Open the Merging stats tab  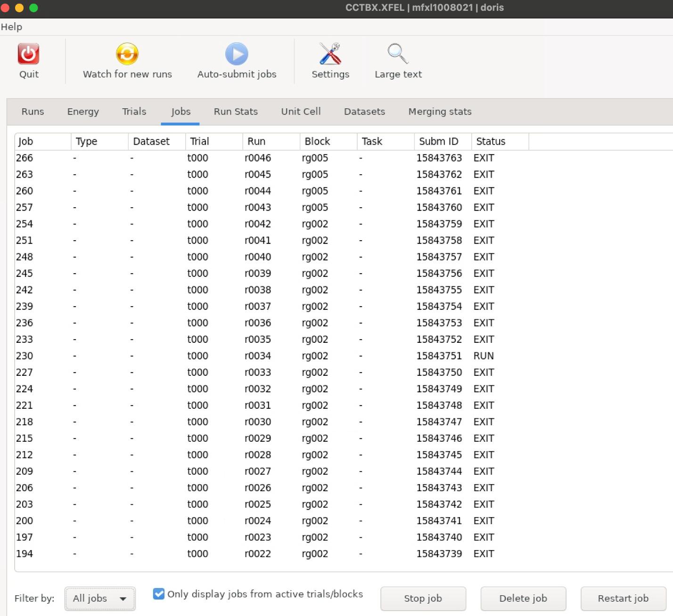[x=440, y=112]
